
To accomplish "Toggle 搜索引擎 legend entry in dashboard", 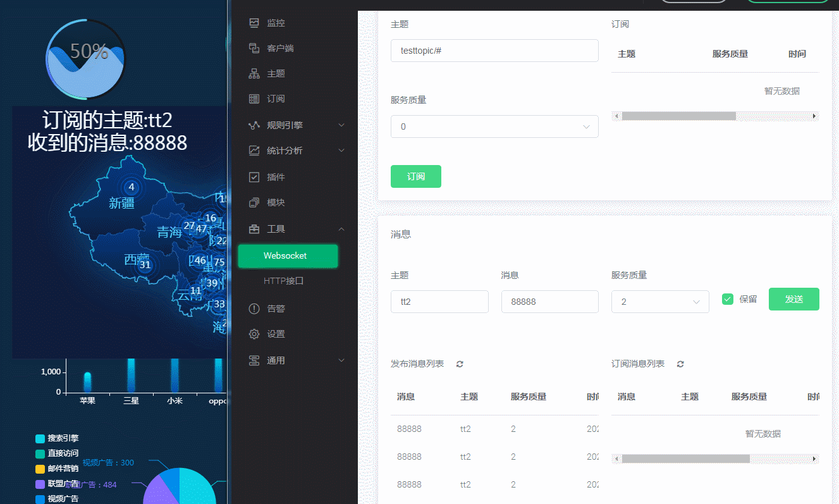I will click(x=57, y=438).
